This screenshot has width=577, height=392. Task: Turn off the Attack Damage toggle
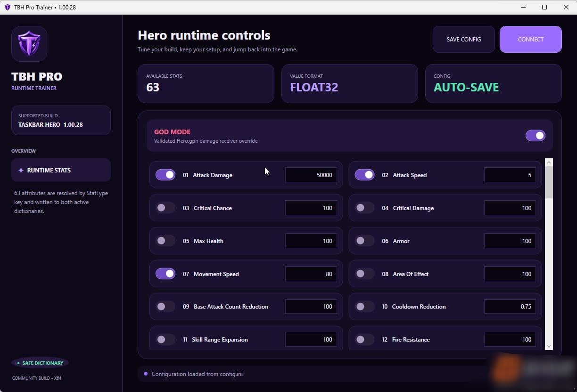click(x=165, y=175)
